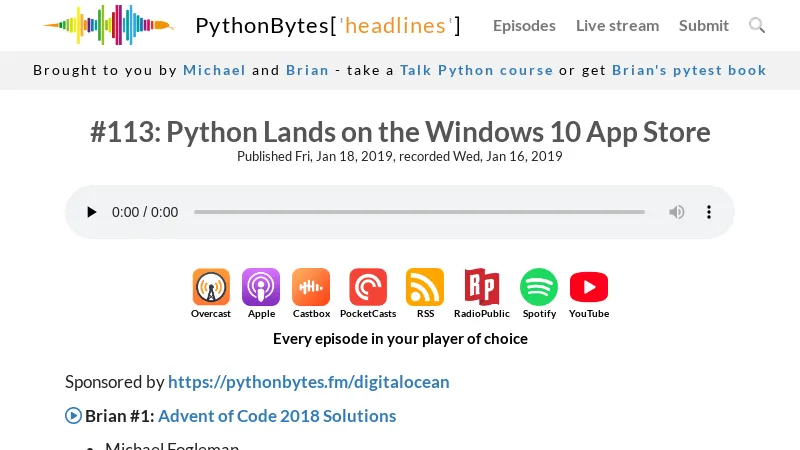Click the search magnifier icon
The image size is (800, 450).
[757, 25]
